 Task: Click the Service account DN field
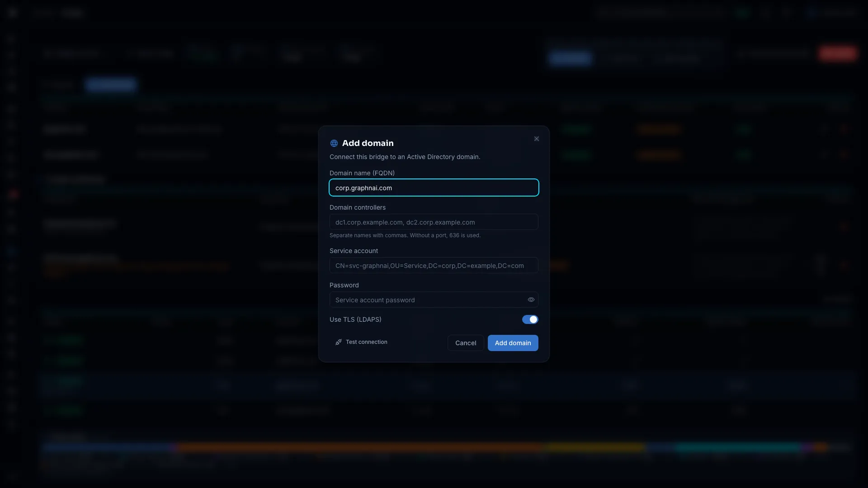click(x=434, y=265)
